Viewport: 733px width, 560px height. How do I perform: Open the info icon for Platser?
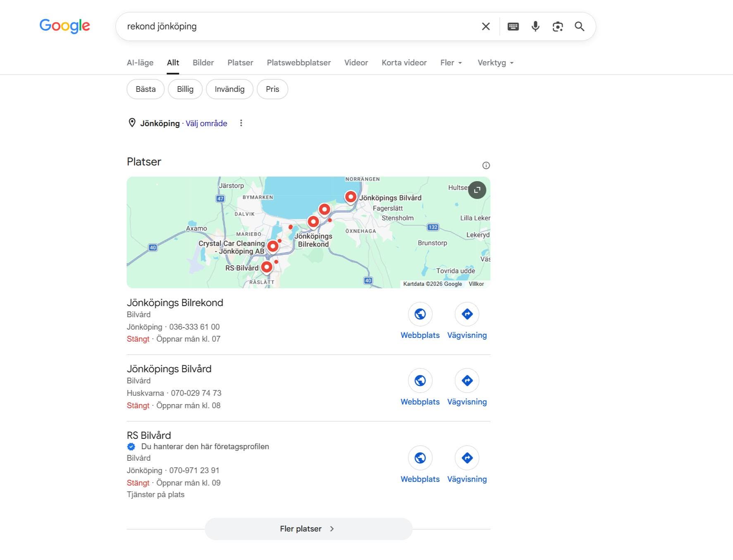coord(486,165)
